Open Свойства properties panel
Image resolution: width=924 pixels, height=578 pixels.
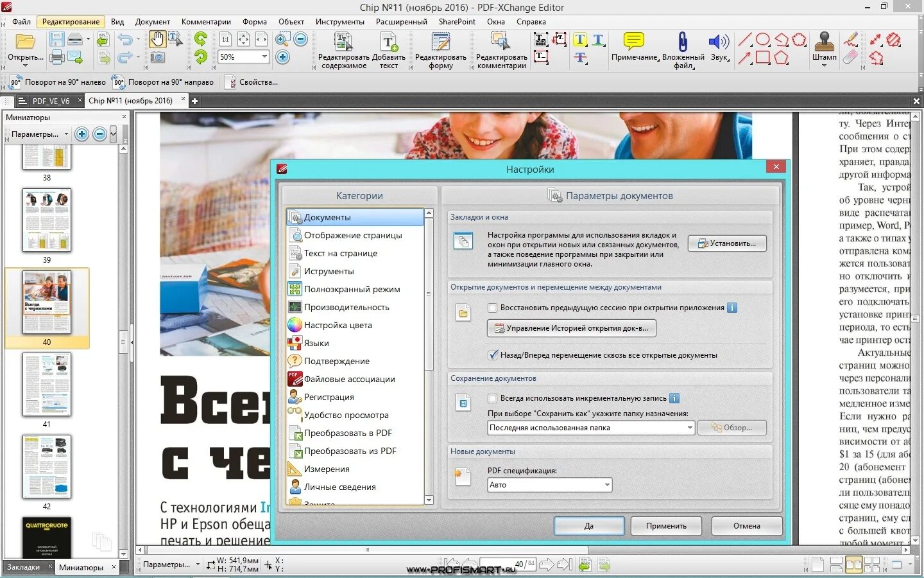pyautogui.click(x=251, y=82)
